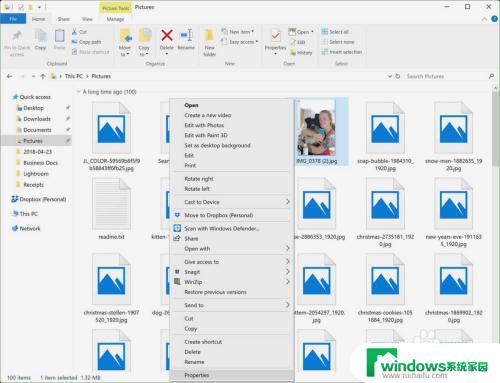The width and height of the screenshot is (500, 383).
Task: Select soap-bubble-1984310_1920.jpg file
Action: (385, 137)
